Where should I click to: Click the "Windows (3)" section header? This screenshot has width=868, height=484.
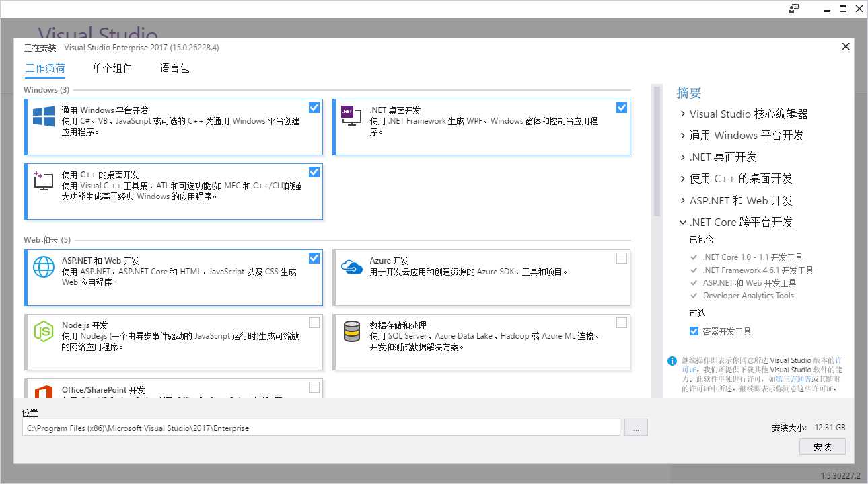point(46,89)
